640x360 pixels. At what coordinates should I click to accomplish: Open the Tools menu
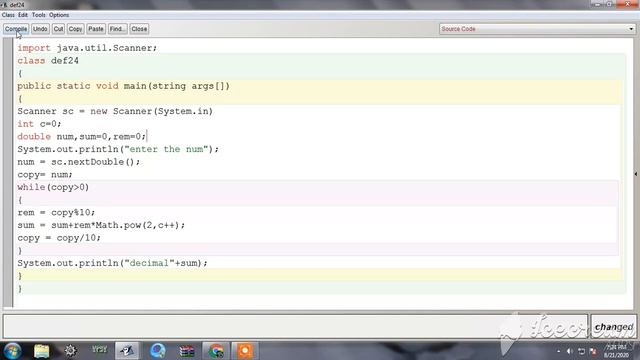[39, 15]
